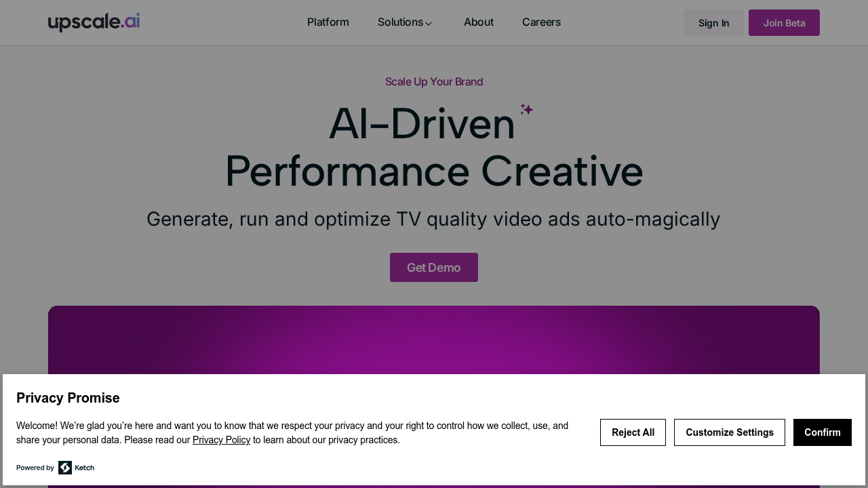Viewport: 868px width, 488px height.
Task: Open the Platform menu item
Action: point(328,22)
